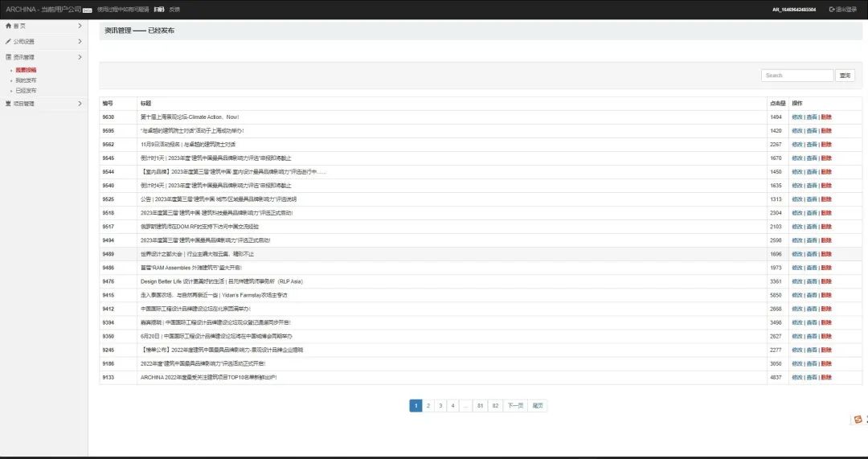Screen dimensions: 868x459
Task: Go to pagination page 82
Action: 495,406
